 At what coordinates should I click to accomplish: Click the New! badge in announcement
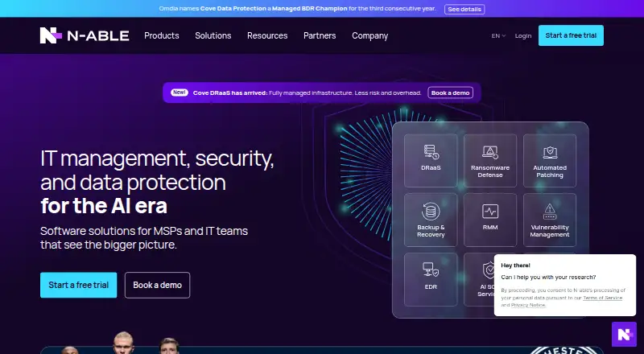point(179,93)
